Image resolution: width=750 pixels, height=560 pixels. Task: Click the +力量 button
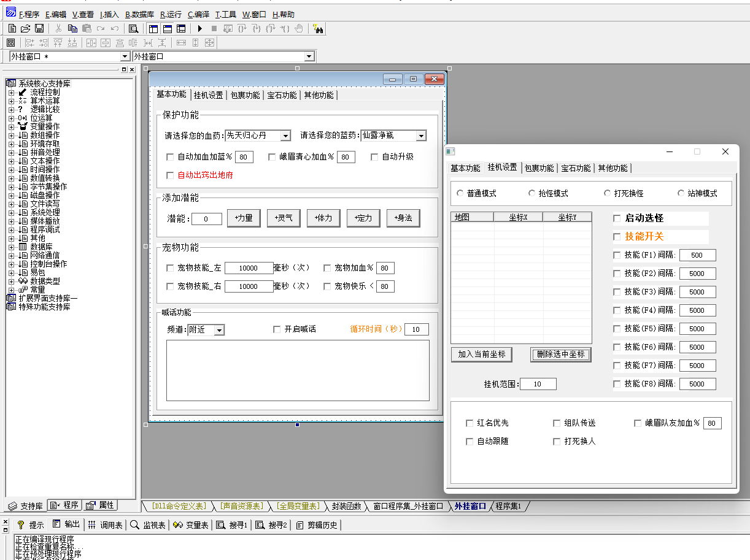244,218
